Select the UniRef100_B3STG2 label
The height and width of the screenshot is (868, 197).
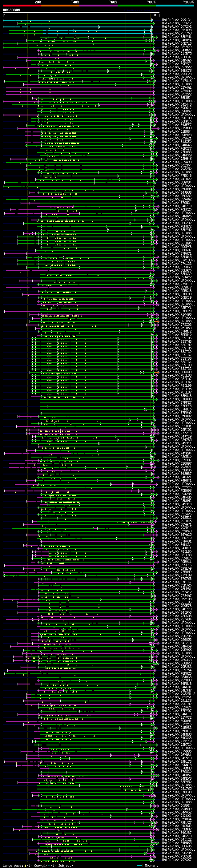[176, 369]
